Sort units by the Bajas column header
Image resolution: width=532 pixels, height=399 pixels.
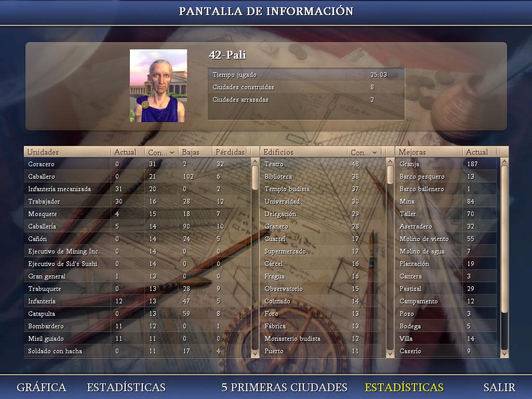coord(195,152)
